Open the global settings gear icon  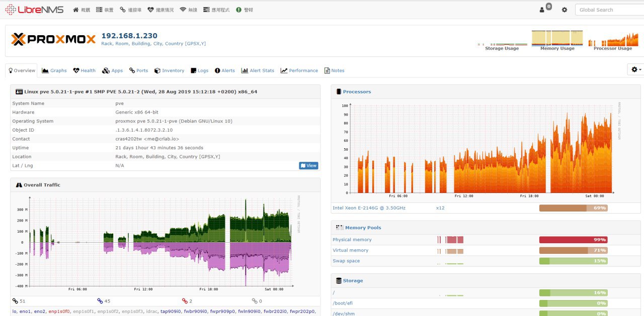tap(564, 10)
